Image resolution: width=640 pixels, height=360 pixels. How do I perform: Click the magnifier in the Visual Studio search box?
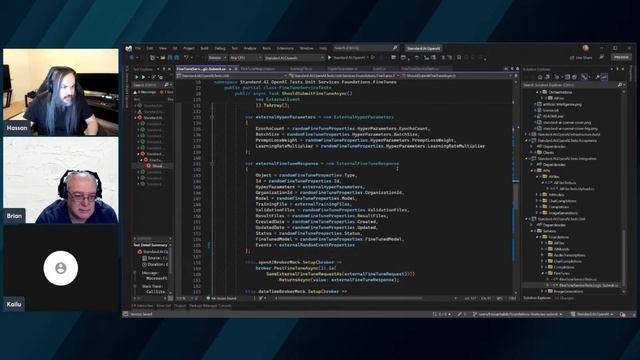pos(395,48)
